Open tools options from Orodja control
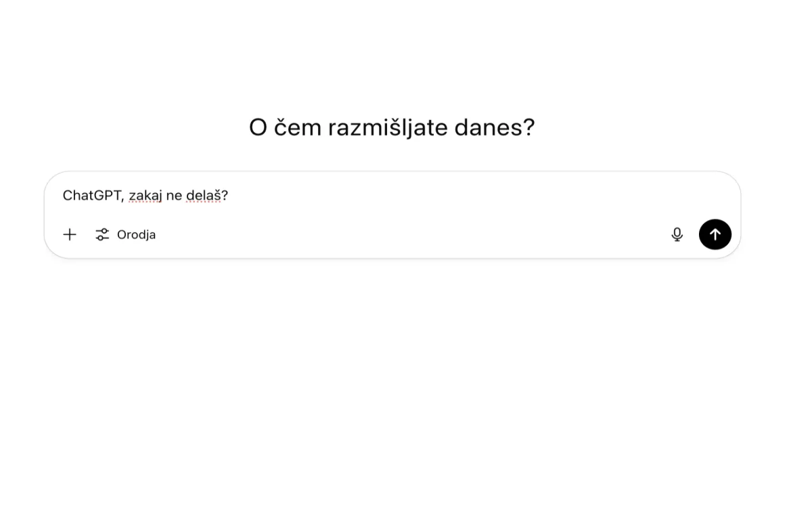Screen dimensions: 812x508 coord(125,234)
